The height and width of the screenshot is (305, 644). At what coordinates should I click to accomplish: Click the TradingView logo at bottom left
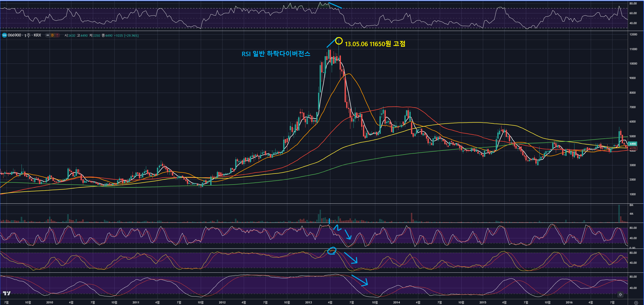[7, 293]
